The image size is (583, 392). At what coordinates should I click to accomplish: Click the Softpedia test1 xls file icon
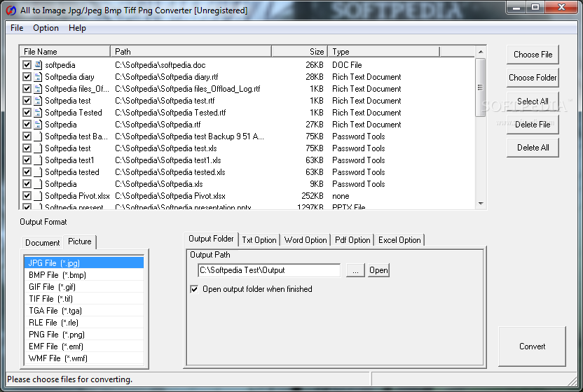38,160
